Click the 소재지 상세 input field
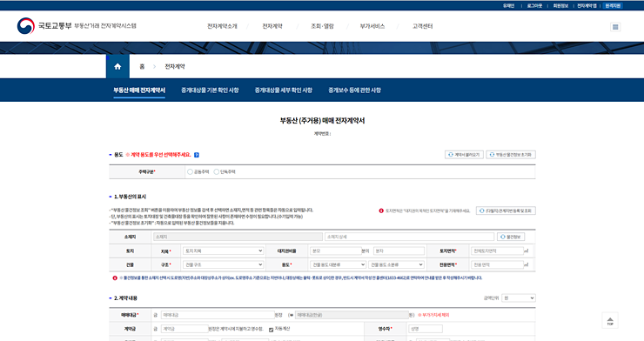Viewport: 644px width, 341px height. pyautogui.click(x=409, y=237)
